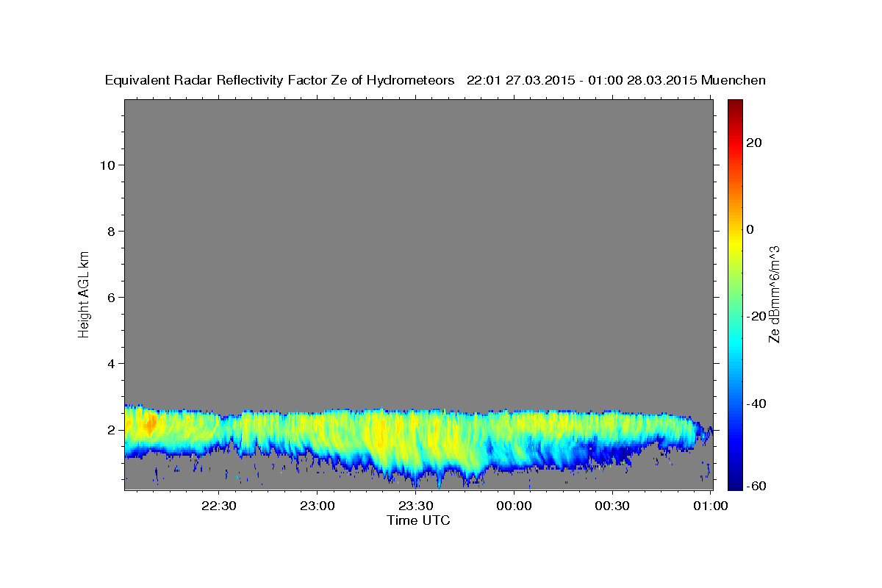Click the 00:00 time tick label
This screenshot has width=882, height=588.
(514, 506)
